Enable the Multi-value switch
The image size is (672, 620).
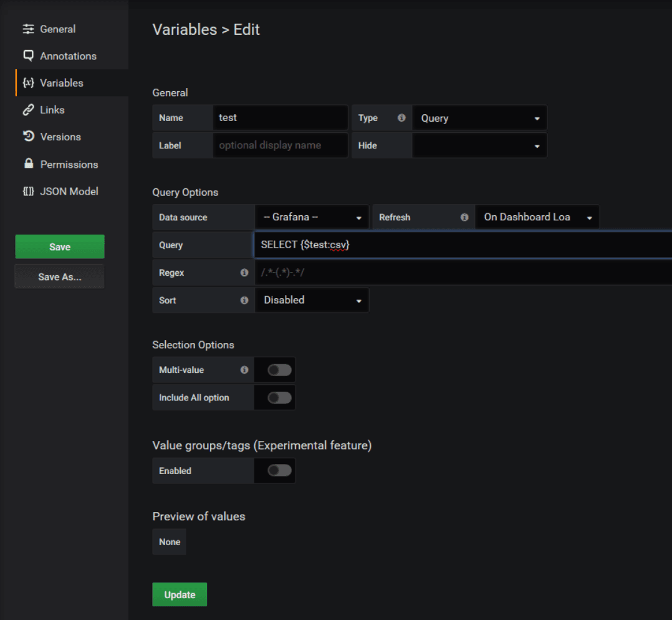(x=279, y=370)
